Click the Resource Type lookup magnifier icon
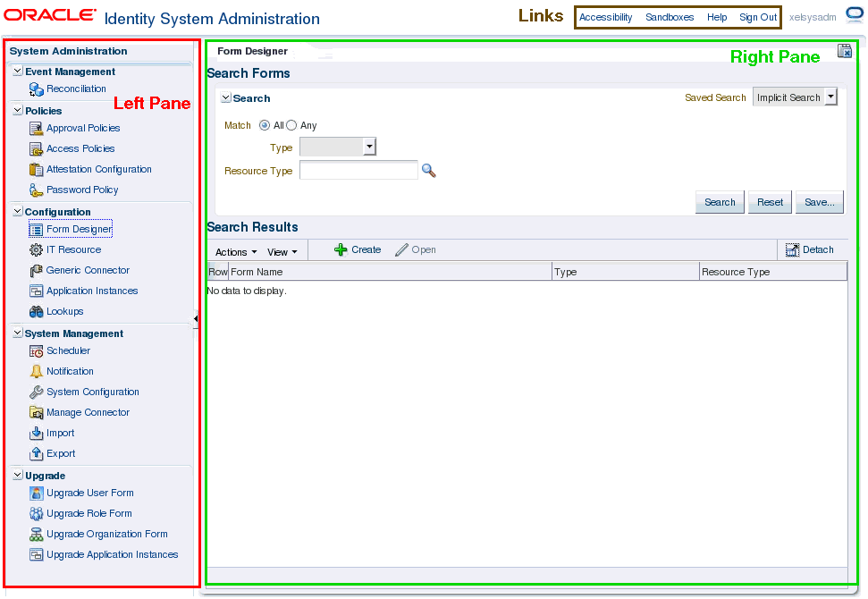Image resolution: width=868 pixels, height=599 pixels. [x=428, y=171]
